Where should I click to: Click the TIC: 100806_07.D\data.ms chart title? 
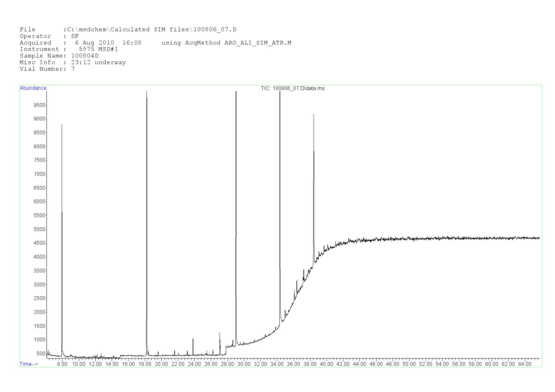[292, 89]
